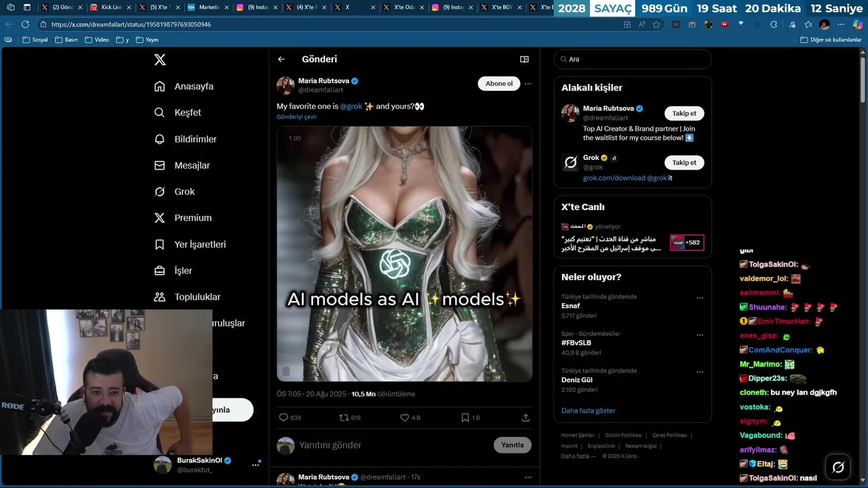The height and width of the screenshot is (488, 868).
Task: Open browser extensions puzzle icon
Action: point(774,24)
